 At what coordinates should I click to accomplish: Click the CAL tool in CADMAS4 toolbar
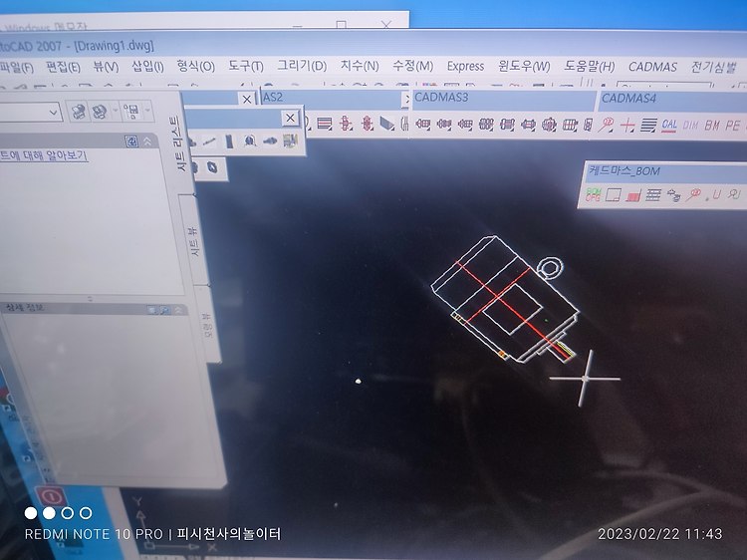click(x=669, y=126)
